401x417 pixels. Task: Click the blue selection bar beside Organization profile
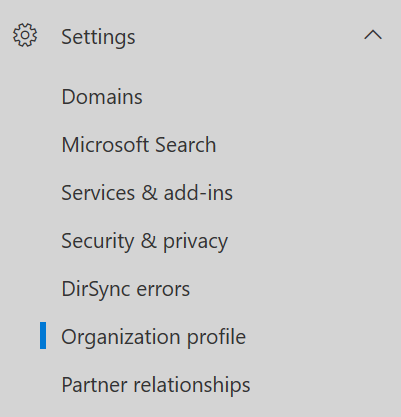click(x=43, y=335)
